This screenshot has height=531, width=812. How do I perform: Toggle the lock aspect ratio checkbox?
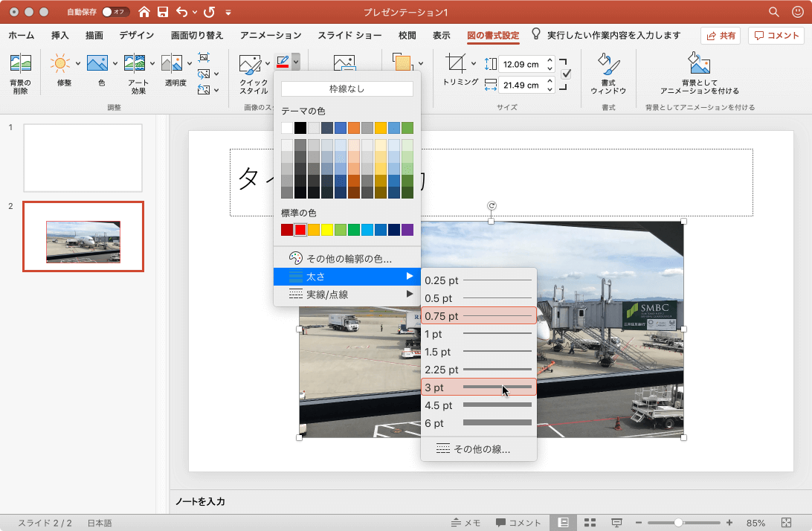click(x=566, y=74)
